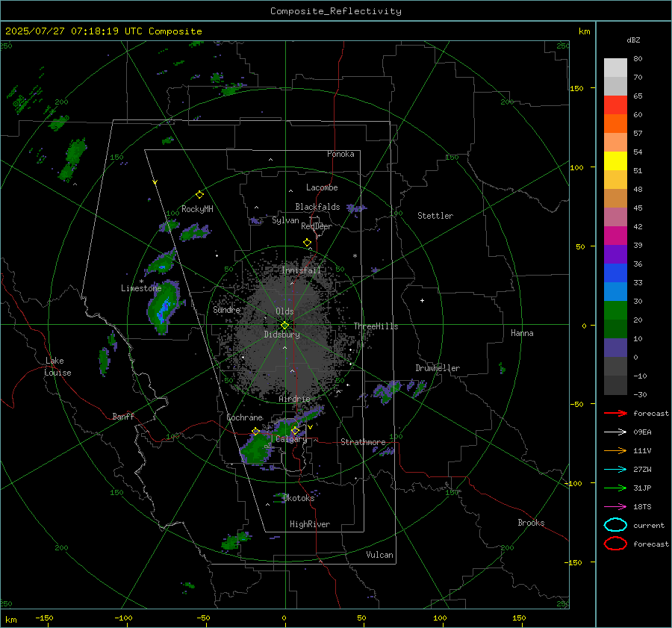Viewport: 672px width, 628px height.
Task: Click the cyan 27ZW arrow in legend
Action: 615,470
